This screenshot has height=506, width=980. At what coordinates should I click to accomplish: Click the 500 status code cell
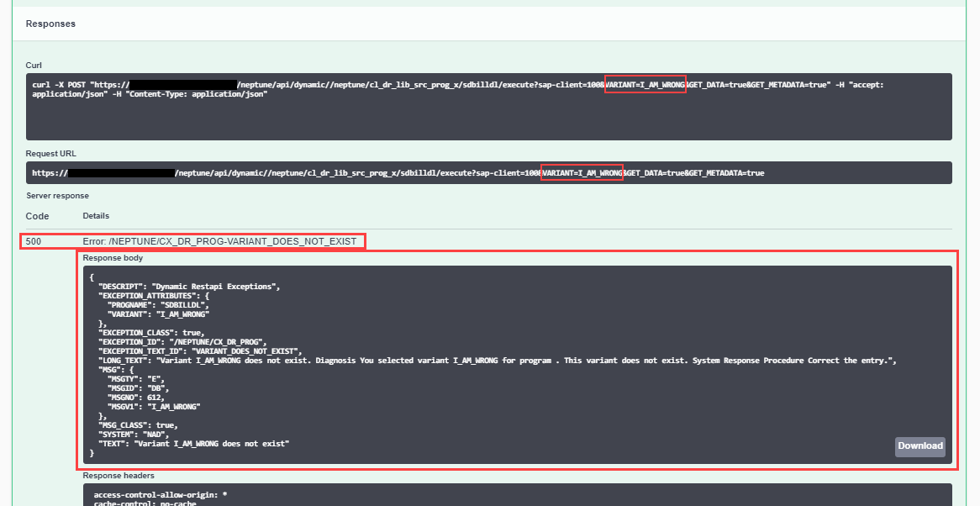click(x=34, y=240)
